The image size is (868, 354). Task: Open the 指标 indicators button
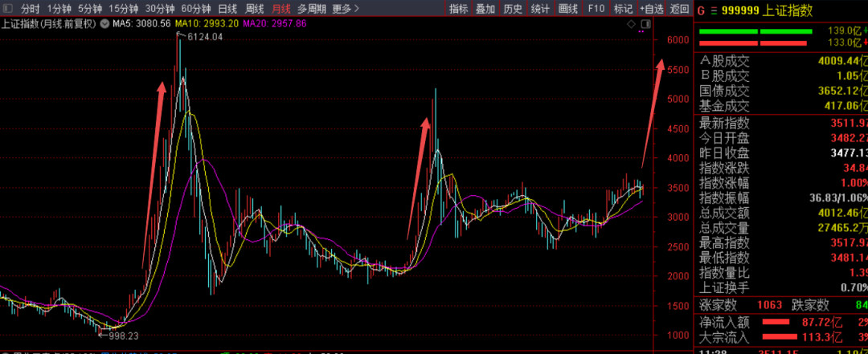[458, 9]
